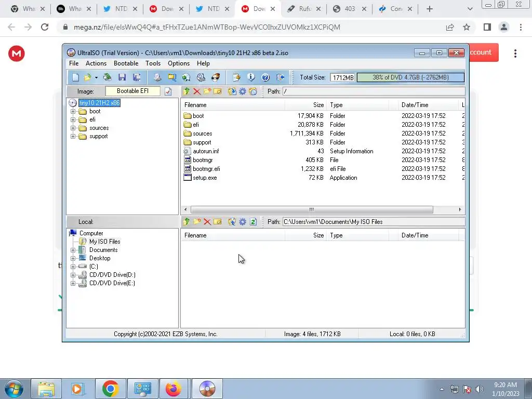Expand the efi folder in image tree
Image resolution: width=532 pixels, height=399 pixels.
[x=73, y=120]
